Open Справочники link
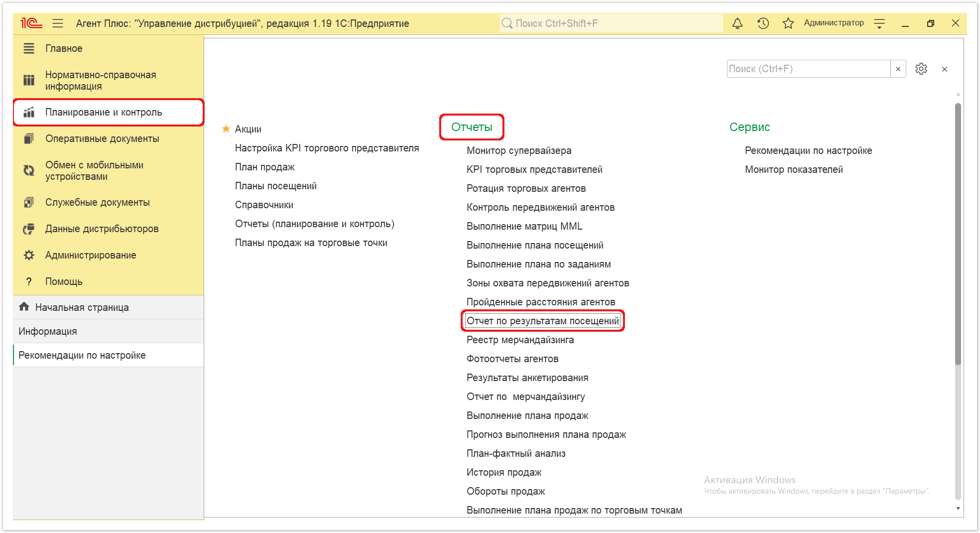Image resolution: width=980 pixels, height=533 pixels. click(264, 205)
